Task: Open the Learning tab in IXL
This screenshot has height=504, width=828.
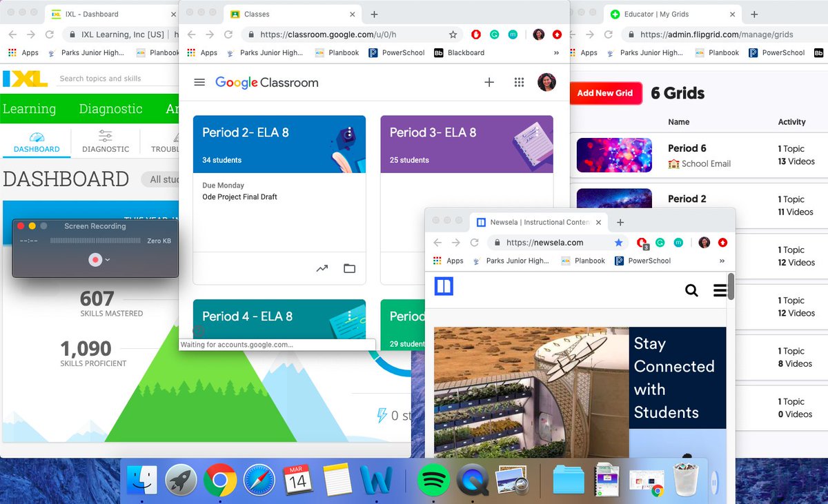Action: 29,109
